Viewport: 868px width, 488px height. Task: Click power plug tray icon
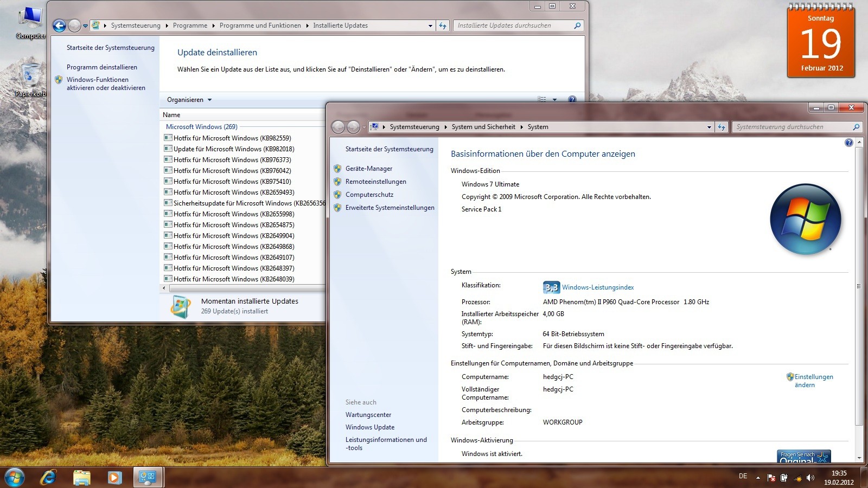point(784,478)
